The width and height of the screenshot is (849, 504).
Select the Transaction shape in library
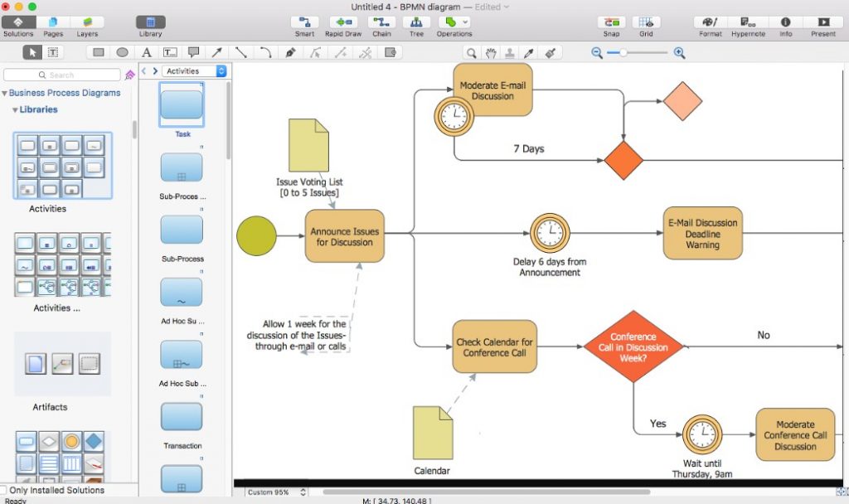pyautogui.click(x=182, y=416)
